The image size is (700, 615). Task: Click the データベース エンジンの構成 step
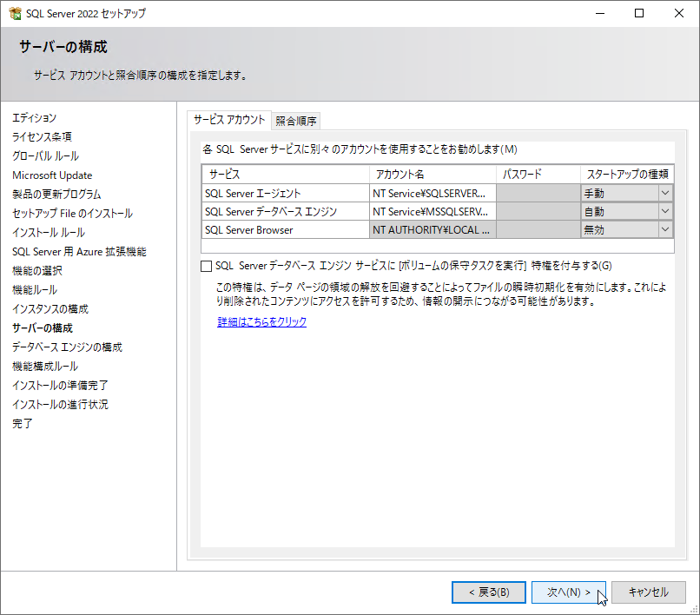[67, 347]
